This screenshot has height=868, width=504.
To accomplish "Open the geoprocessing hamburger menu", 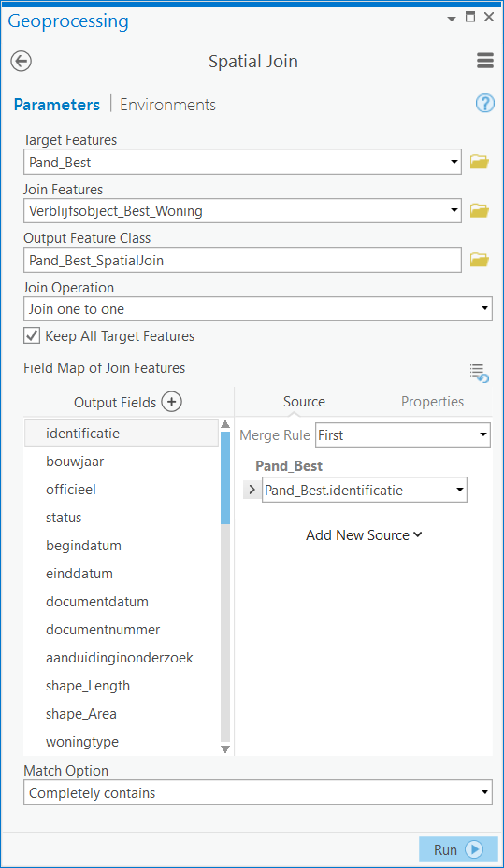I will tap(484, 61).
